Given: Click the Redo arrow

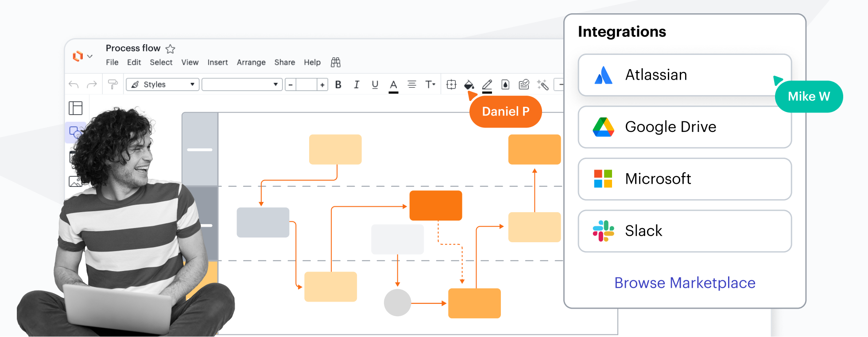Looking at the screenshot, I should 92,85.
